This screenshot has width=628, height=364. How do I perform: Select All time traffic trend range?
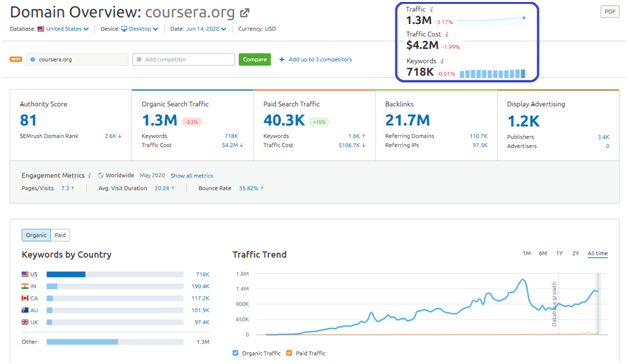597,253
